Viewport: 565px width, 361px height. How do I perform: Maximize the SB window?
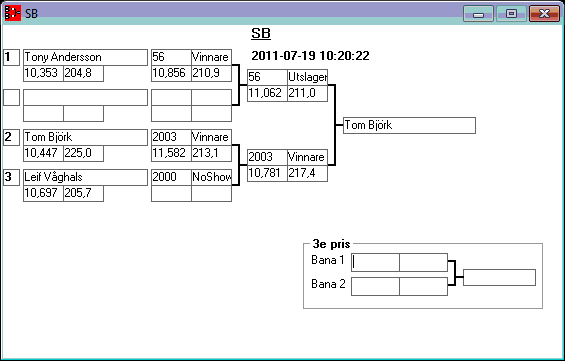coord(511,14)
